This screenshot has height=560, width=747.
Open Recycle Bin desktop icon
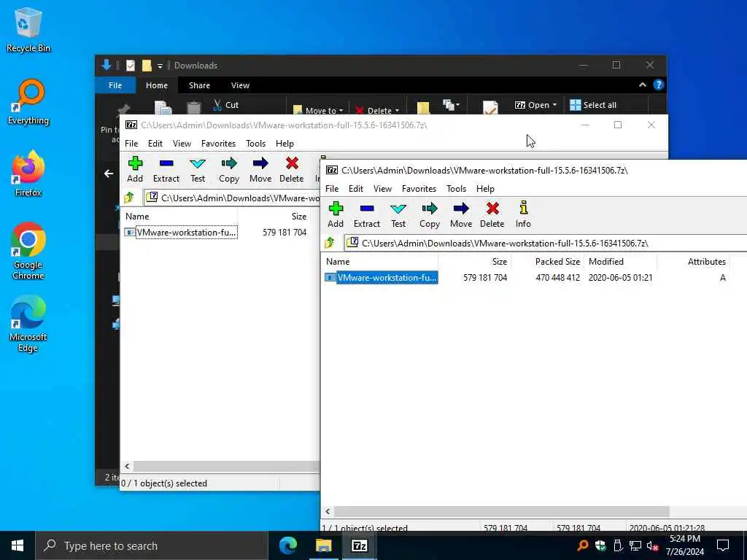coord(28,29)
